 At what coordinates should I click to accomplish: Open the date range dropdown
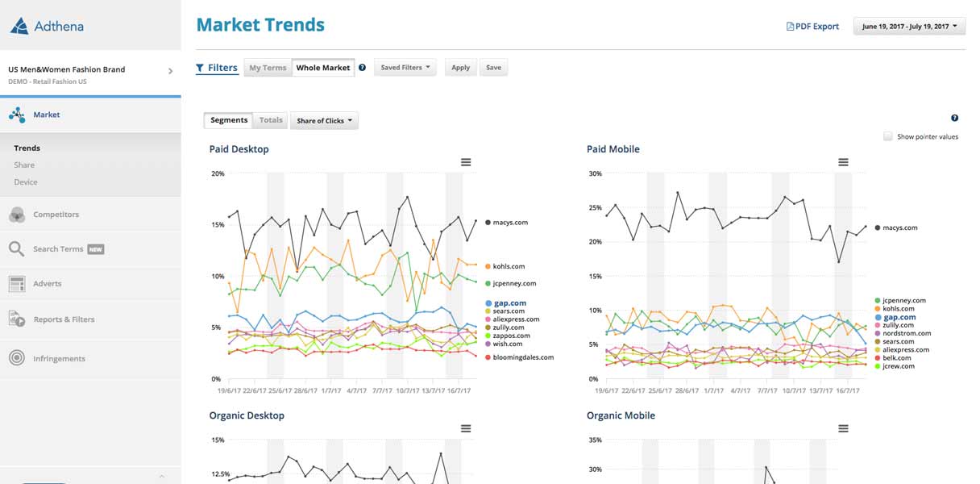click(909, 27)
